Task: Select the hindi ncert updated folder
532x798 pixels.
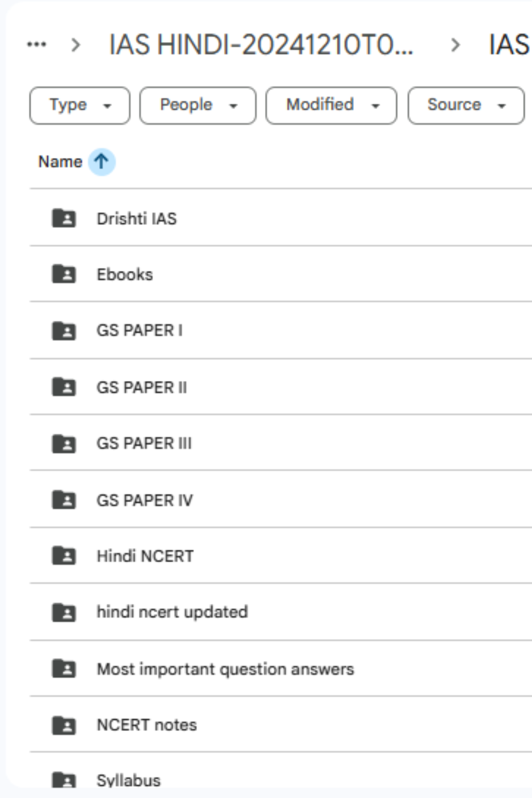Action: pos(172,612)
